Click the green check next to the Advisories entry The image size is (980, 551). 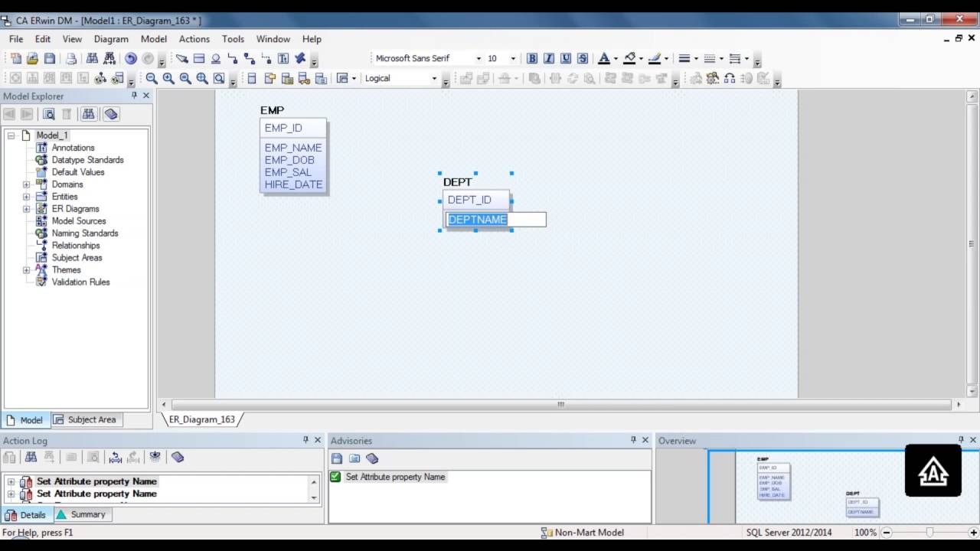pyautogui.click(x=335, y=477)
